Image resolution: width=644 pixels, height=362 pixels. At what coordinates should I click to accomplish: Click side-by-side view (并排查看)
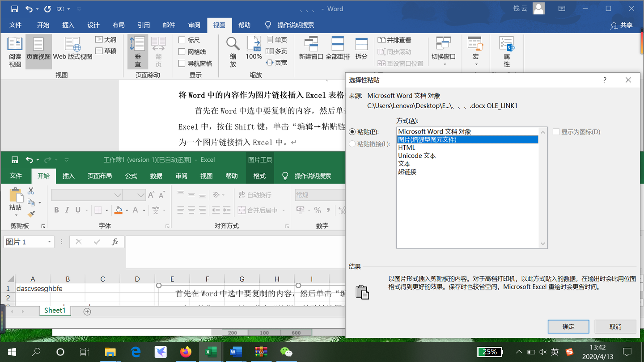[394, 40]
